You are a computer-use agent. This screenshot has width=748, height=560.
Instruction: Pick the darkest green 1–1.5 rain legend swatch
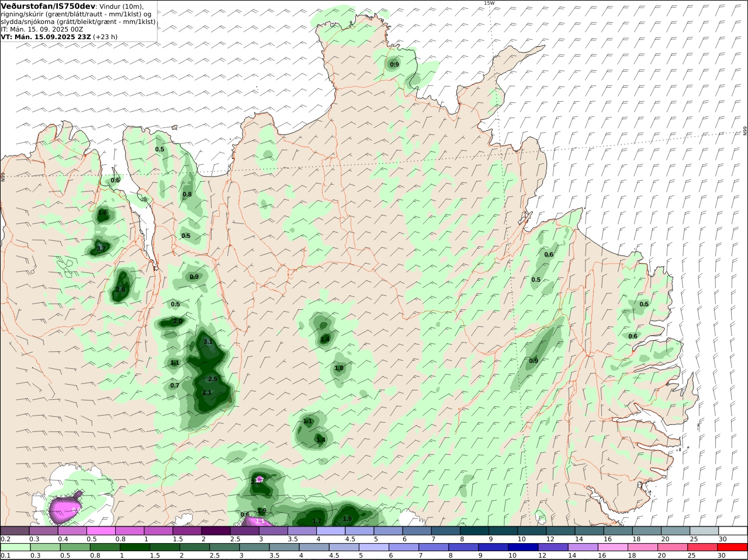click(134, 548)
